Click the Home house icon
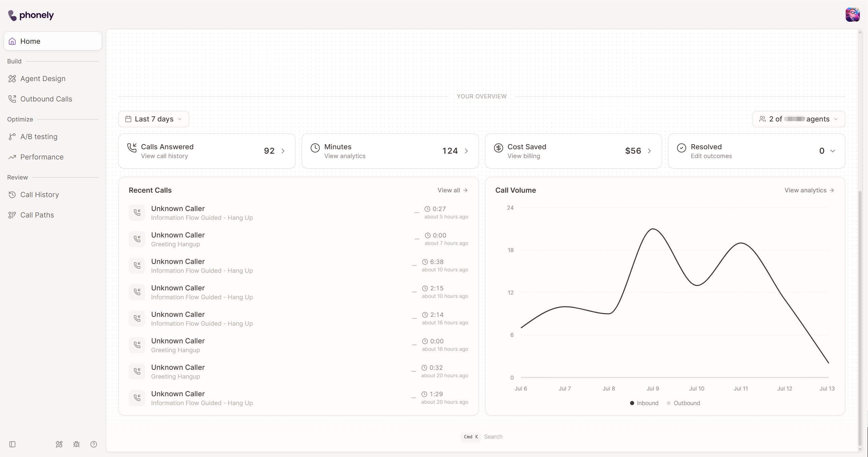This screenshot has width=868, height=457. coord(12,41)
